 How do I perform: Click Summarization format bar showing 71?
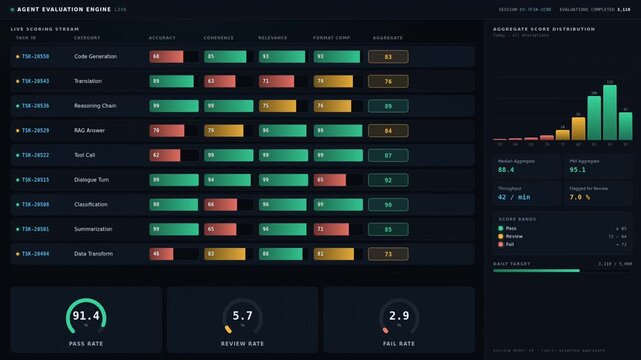click(x=332, y=229)
